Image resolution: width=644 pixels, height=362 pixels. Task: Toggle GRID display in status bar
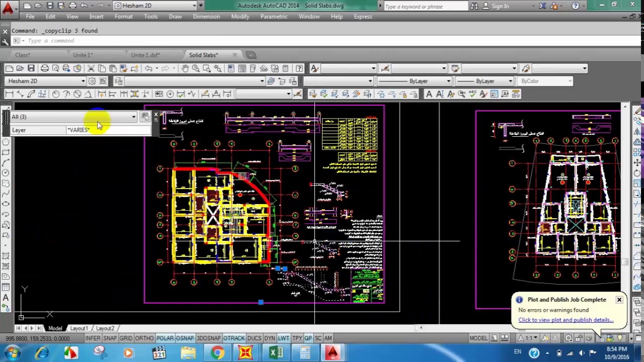click(126, 338)
